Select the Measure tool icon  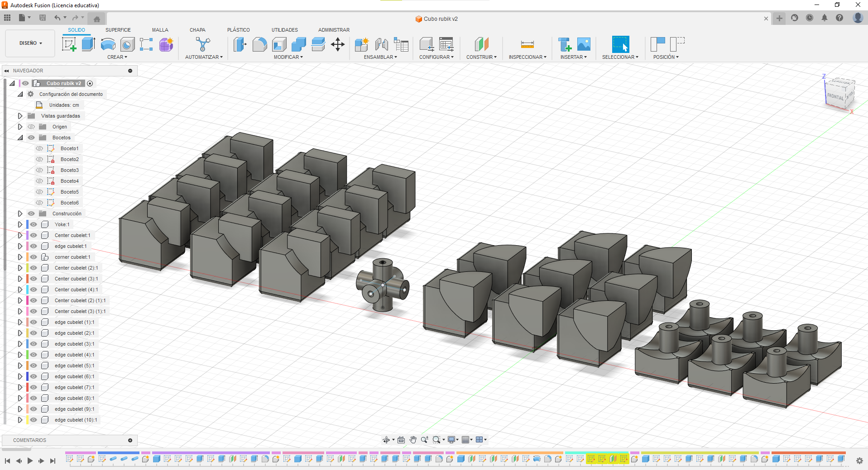click(528, 44)
